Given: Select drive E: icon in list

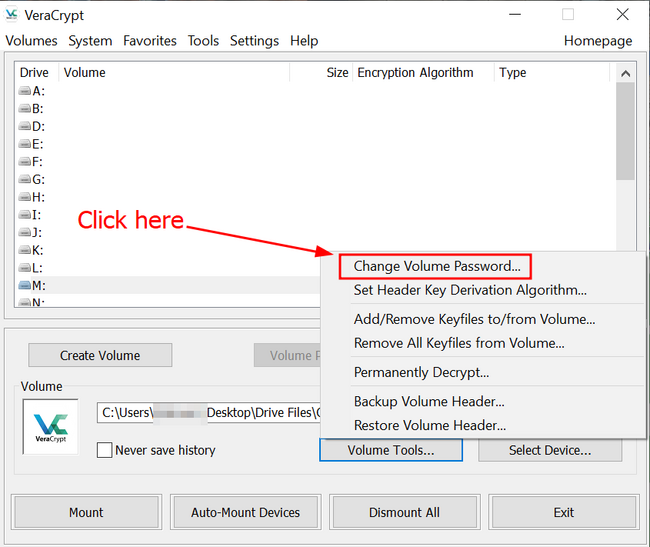Looking at the screenshot, I should (25, 144).
